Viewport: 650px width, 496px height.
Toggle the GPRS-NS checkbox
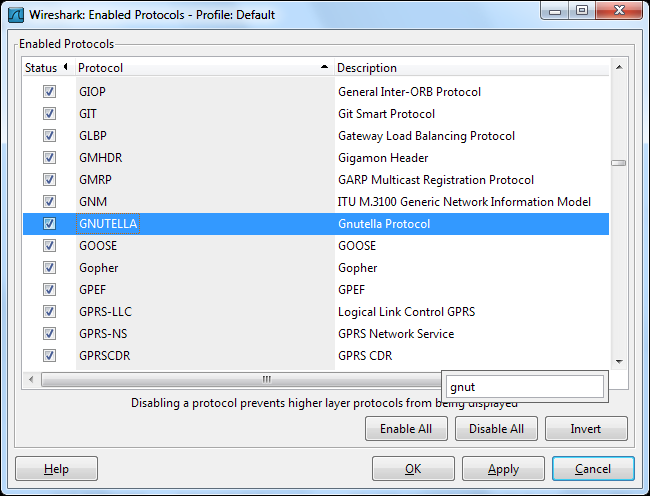point(49,334)
